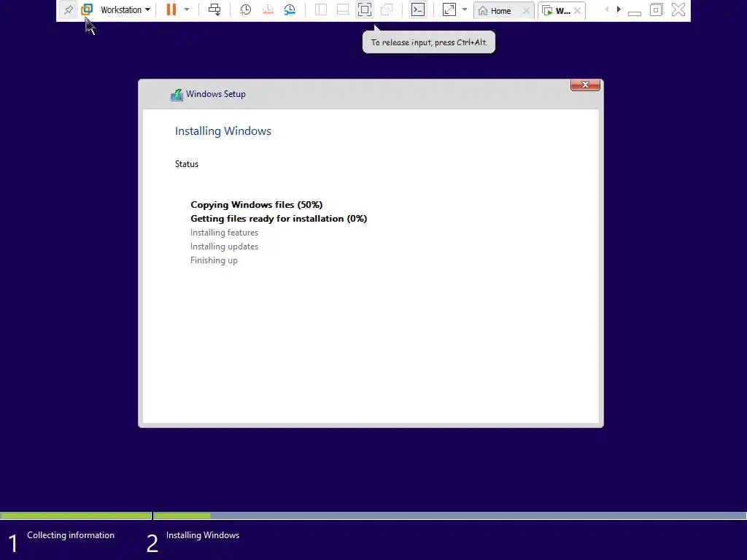Expand the power options arrow beside pause
This screenshot has height=560, width=747.
coord(187,9)
